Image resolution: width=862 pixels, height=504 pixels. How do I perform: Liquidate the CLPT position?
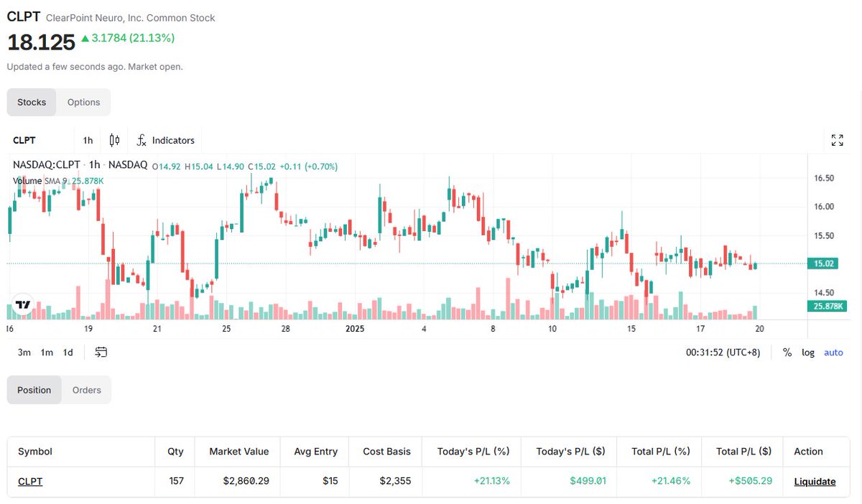click(x=815, y=481)
